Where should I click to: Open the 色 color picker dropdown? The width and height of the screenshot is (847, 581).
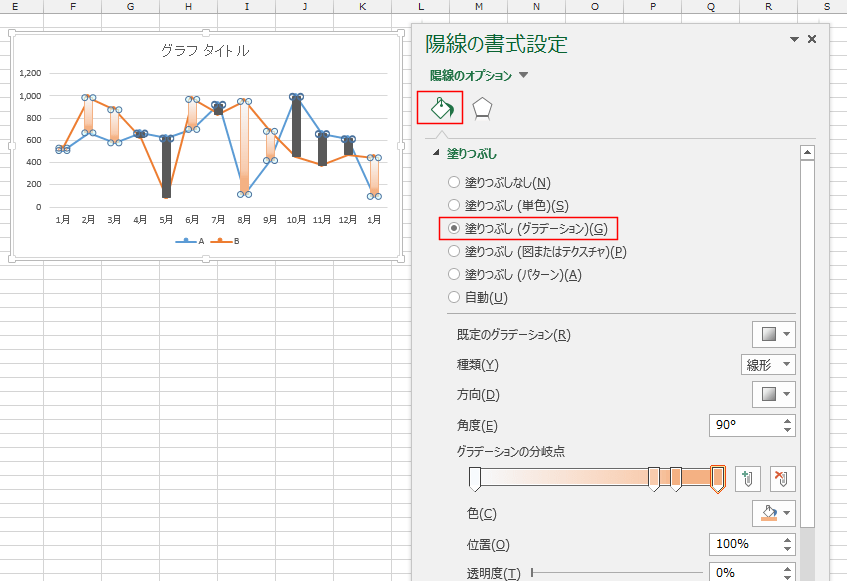tap(774, 514)
